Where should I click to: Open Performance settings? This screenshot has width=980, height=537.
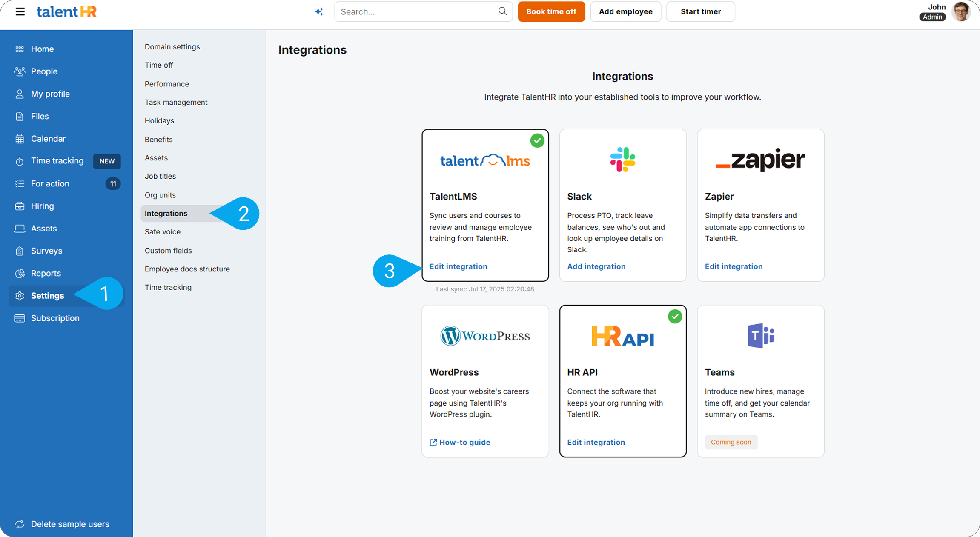point(167,84)
